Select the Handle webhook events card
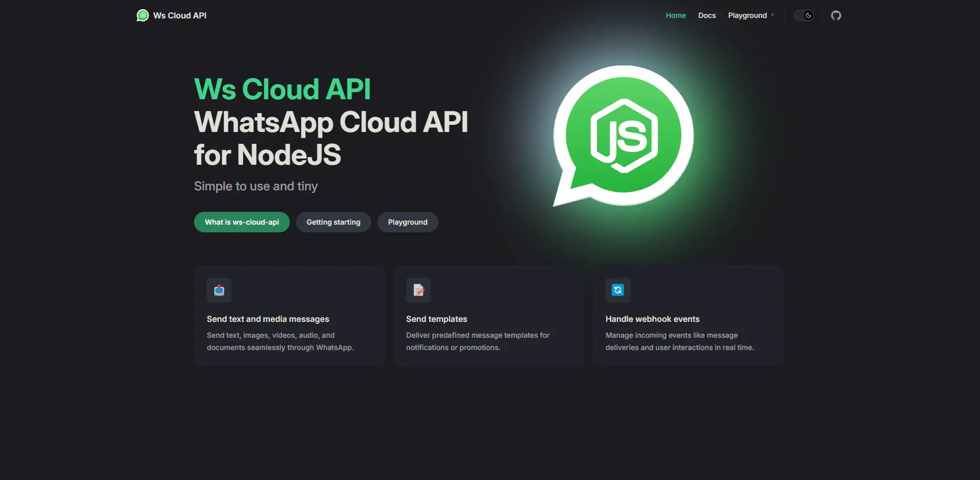Image resolution: width=980 pixels, height=480 pixels. (688, 316)
